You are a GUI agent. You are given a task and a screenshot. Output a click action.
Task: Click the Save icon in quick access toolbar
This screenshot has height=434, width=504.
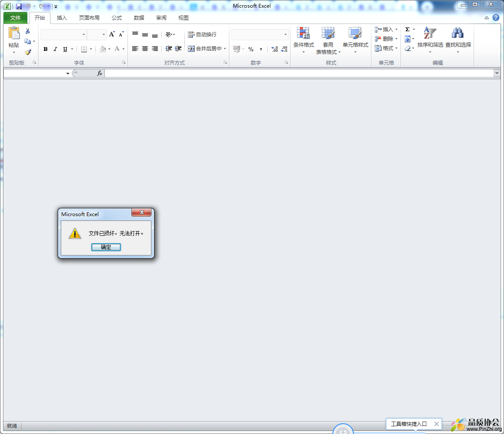[x=19, y=6]
